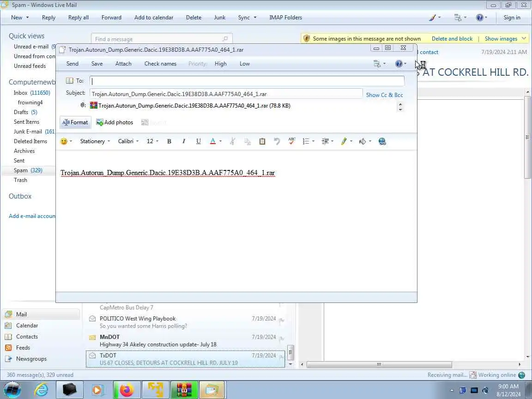This screenshot has width=532, height=399.
Task: Click Forward in main toolbar
Action: 111,17
